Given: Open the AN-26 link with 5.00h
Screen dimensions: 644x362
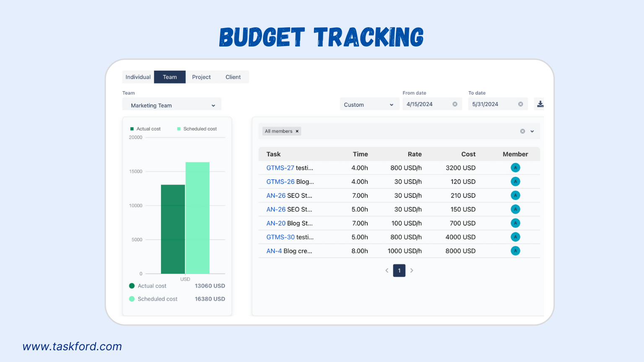Looking at the screenshot, I should click(276, 209).
